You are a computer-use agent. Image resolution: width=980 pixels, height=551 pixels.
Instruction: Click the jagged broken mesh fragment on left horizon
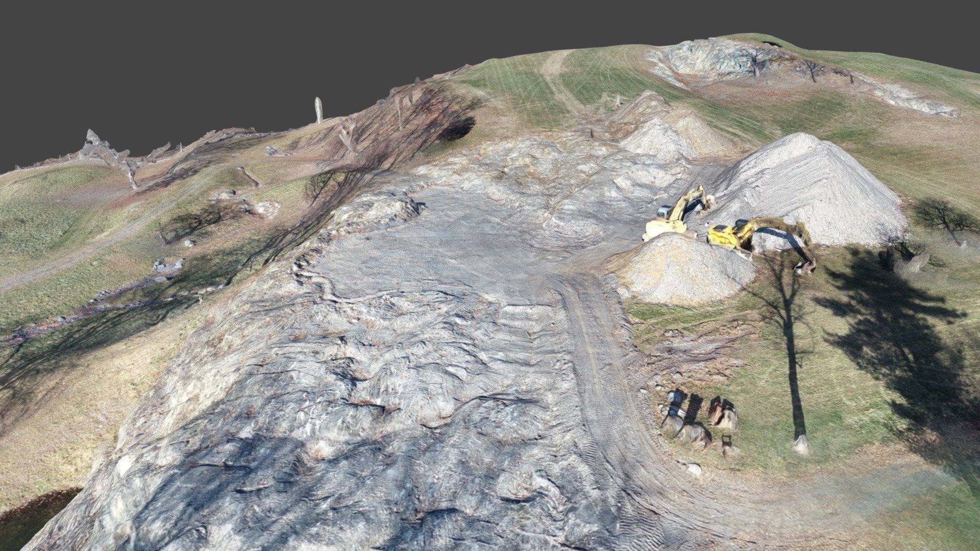(x=110, y=153)
